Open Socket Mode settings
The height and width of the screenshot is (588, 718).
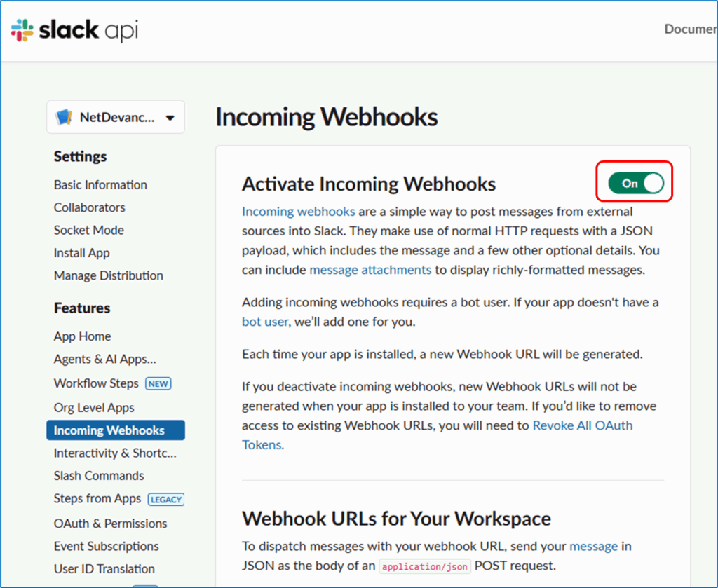tap(88, 230)
